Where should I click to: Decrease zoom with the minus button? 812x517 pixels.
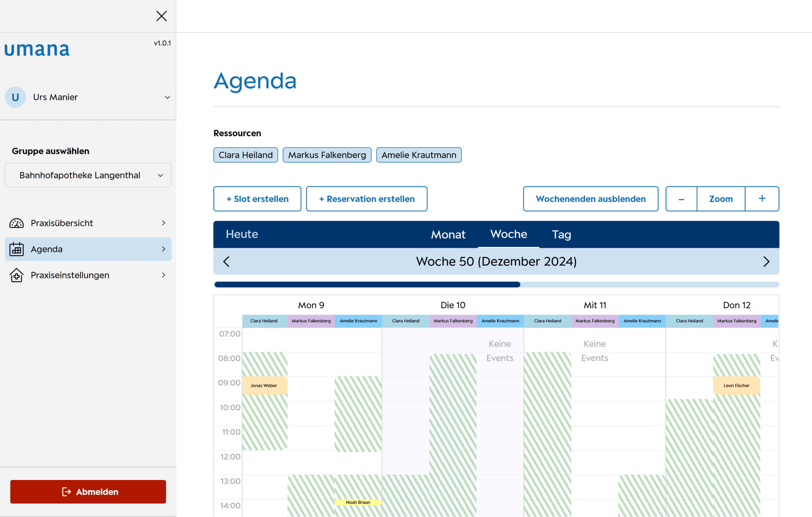[x=681, y=199]
